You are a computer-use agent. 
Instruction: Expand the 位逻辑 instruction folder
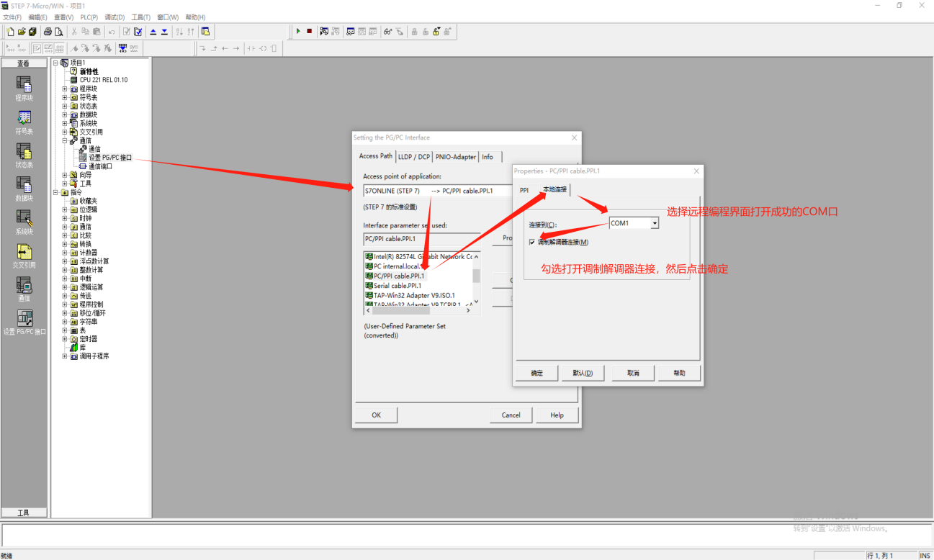tap(65, 209)
